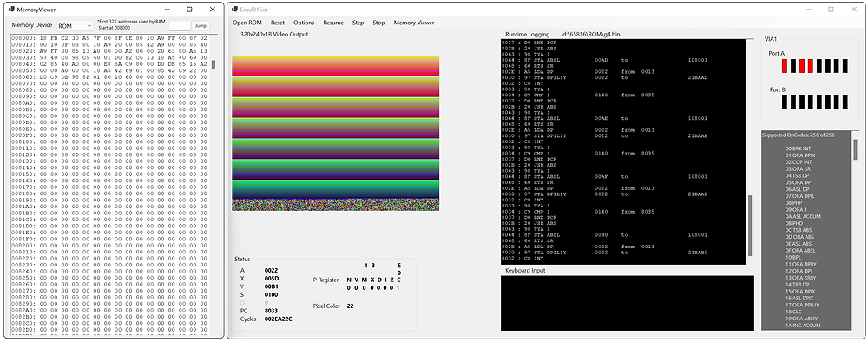Toggle the fourth Port B bit indicator

[811, 102]
